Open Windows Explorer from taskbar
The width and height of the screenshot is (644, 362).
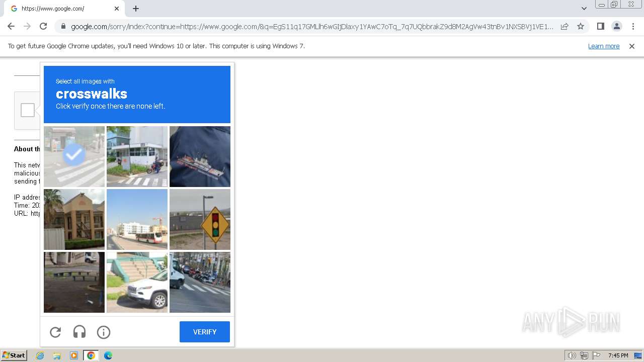pyautogui.click(x=57, y=355)
